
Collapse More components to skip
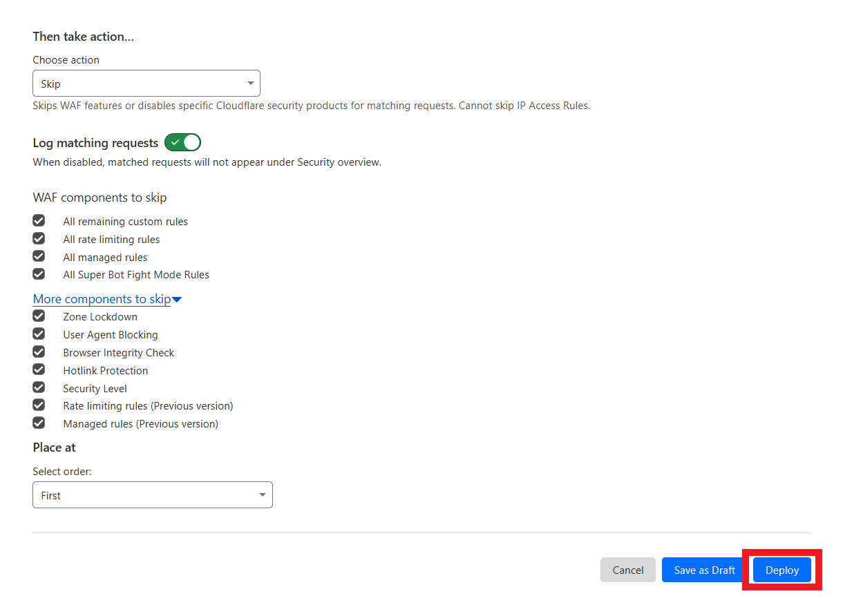tap(107, 299)
